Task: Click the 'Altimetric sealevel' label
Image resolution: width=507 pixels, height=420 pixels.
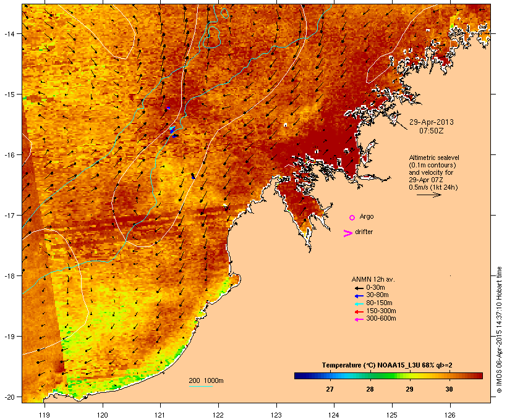Action: tap(434, 157)
